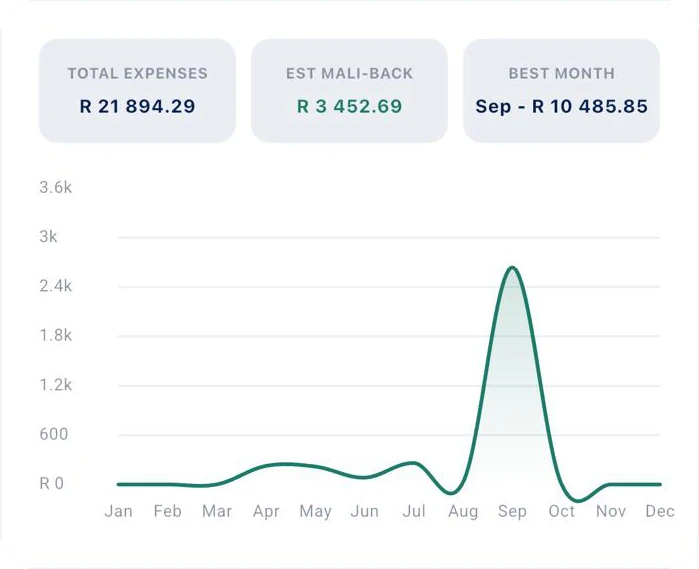Click the May label on the x-axis

point(316,511)
